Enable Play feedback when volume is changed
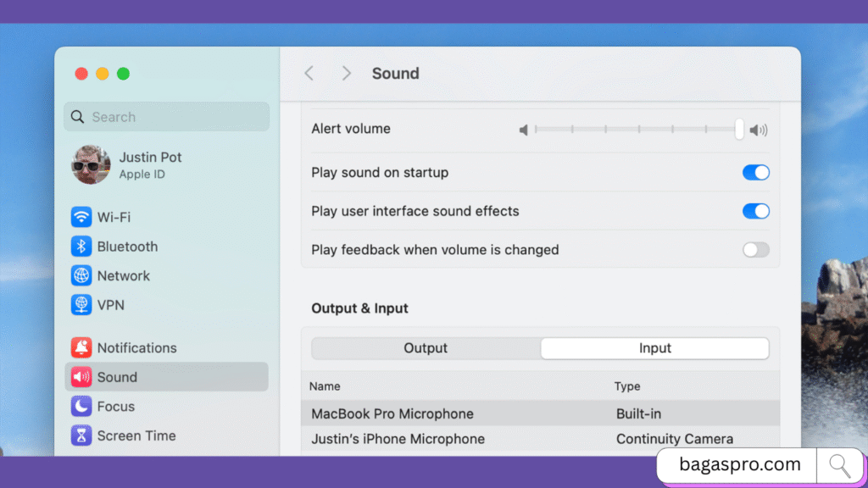Image resolution: width=868 pixels, height=488 pixels. pos(755,250)
